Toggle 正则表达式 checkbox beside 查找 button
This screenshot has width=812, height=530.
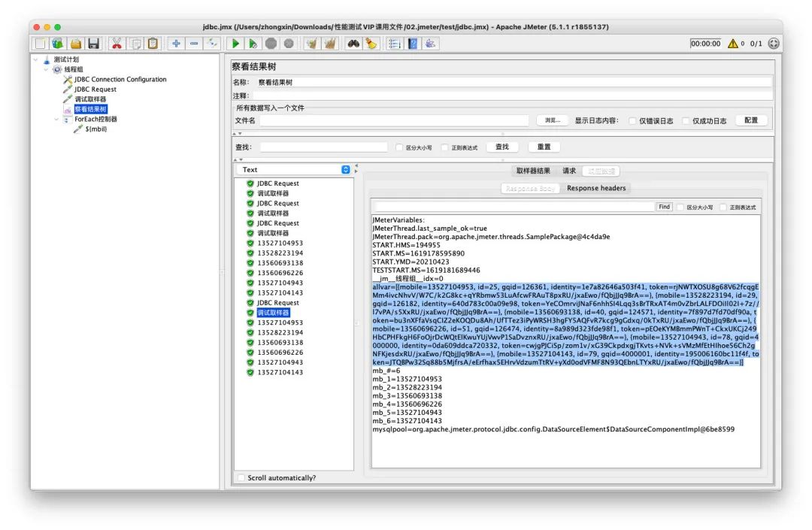click(x=444, y=147)
